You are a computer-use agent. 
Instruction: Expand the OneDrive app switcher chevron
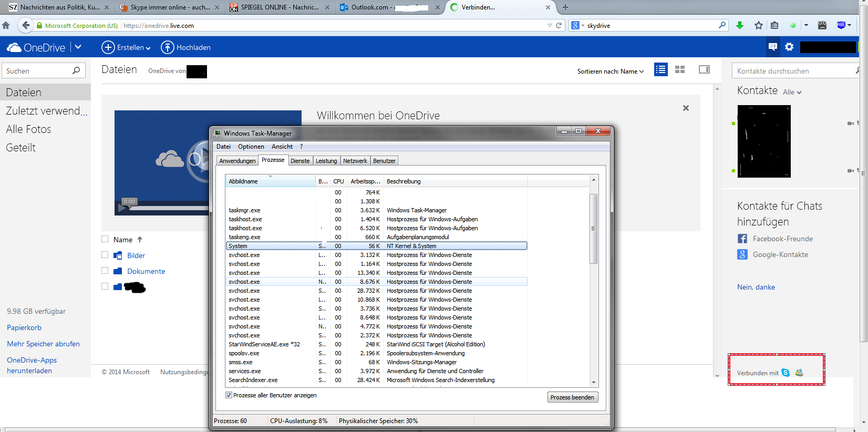pyautogui.click(x=78, y=47)
